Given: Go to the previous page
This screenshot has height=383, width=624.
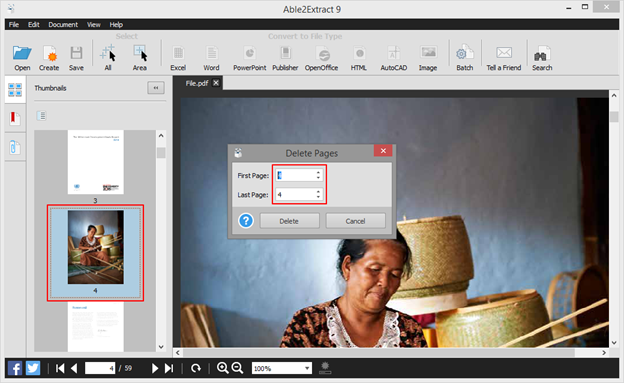Looking at the screenshot, I should 74,368.
